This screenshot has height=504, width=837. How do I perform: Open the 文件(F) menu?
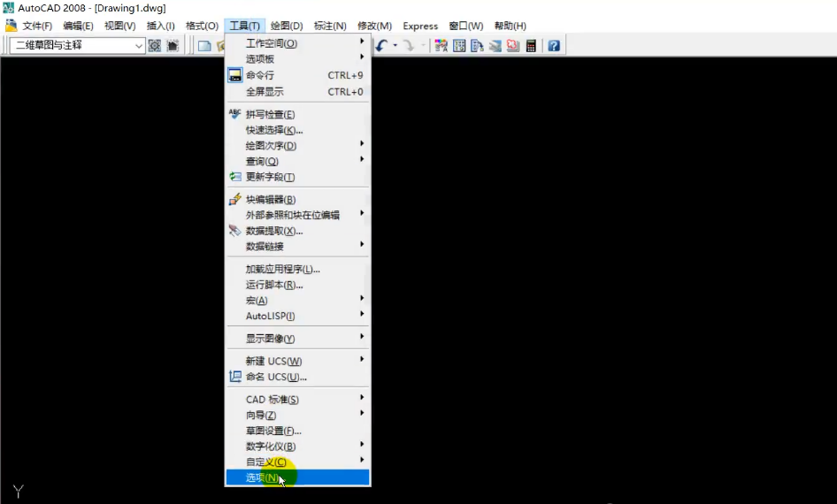pos(37,26)
